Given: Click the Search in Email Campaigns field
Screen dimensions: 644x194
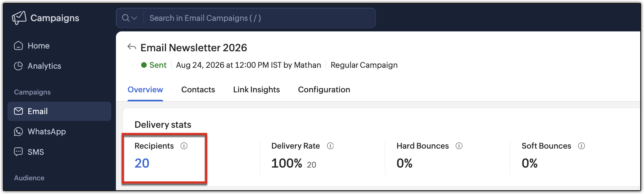Looking at the screenshot, I should click(x=260, y=18).
